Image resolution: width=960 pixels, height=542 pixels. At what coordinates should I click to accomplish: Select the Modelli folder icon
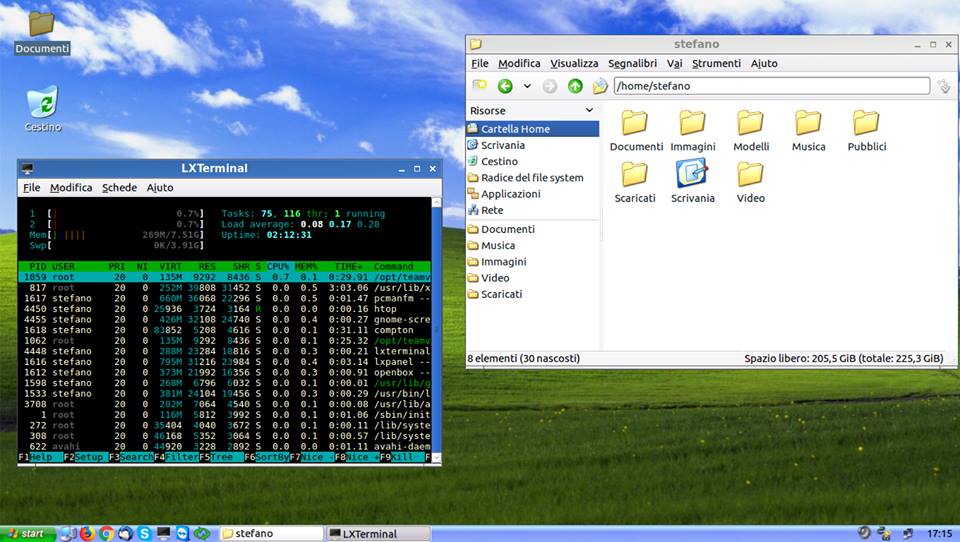751,130
